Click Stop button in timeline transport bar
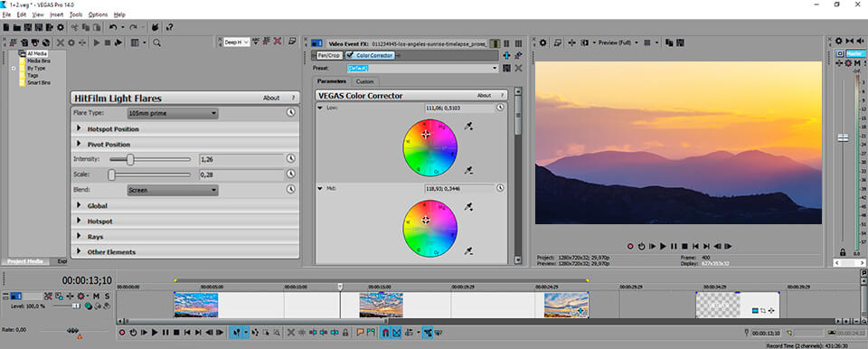The image size is (868, 349). pyautogui.click(x=176, y=333)
